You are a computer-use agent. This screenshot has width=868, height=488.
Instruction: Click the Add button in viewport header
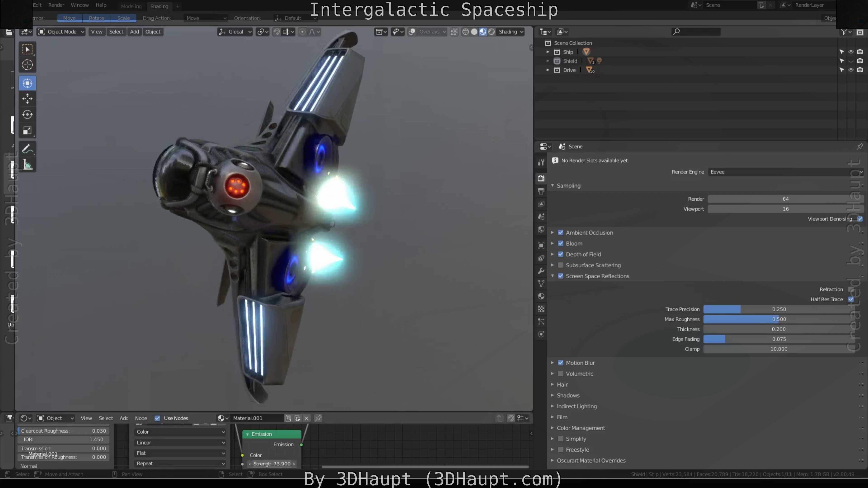(x=134, y=32)
